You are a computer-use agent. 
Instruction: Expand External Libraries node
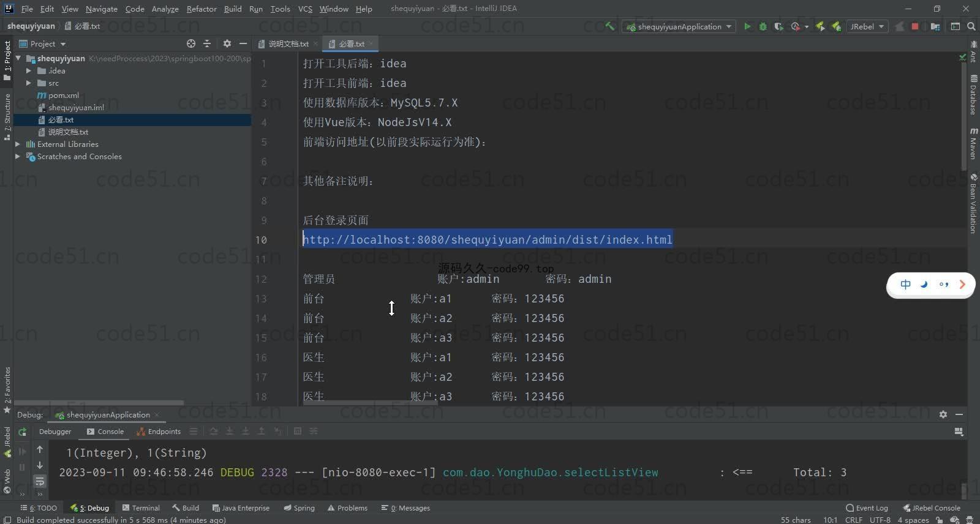click(18, 144)
